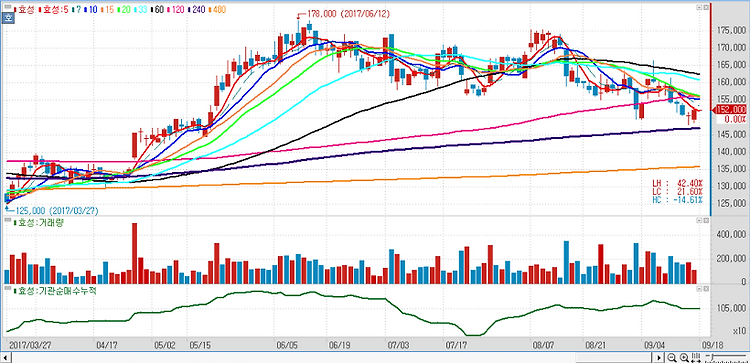Minimize the price chart pane

tap(699, 8)
